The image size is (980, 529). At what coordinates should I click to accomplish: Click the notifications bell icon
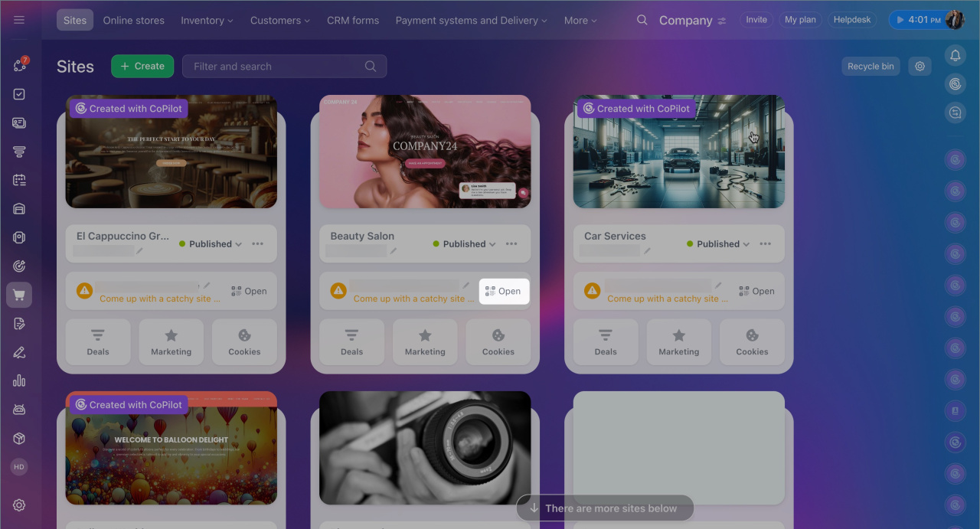pyautogui.click(x=955, y=55)
